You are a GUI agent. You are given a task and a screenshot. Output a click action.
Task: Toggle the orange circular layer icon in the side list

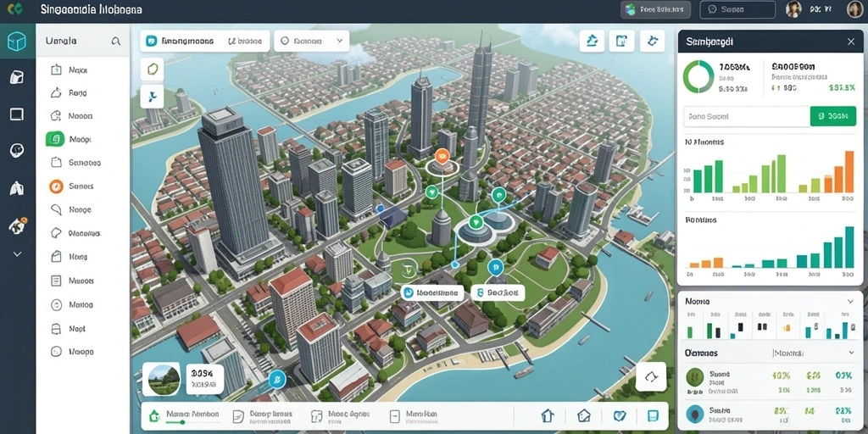click(56, 186)
